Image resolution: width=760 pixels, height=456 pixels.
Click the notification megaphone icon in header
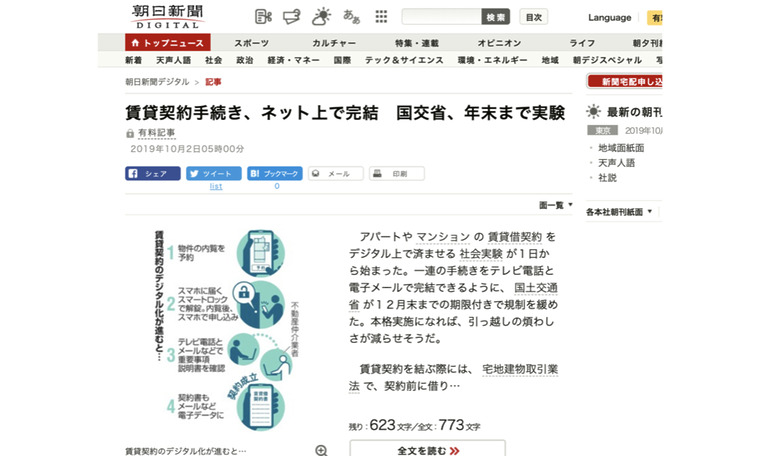292,17
